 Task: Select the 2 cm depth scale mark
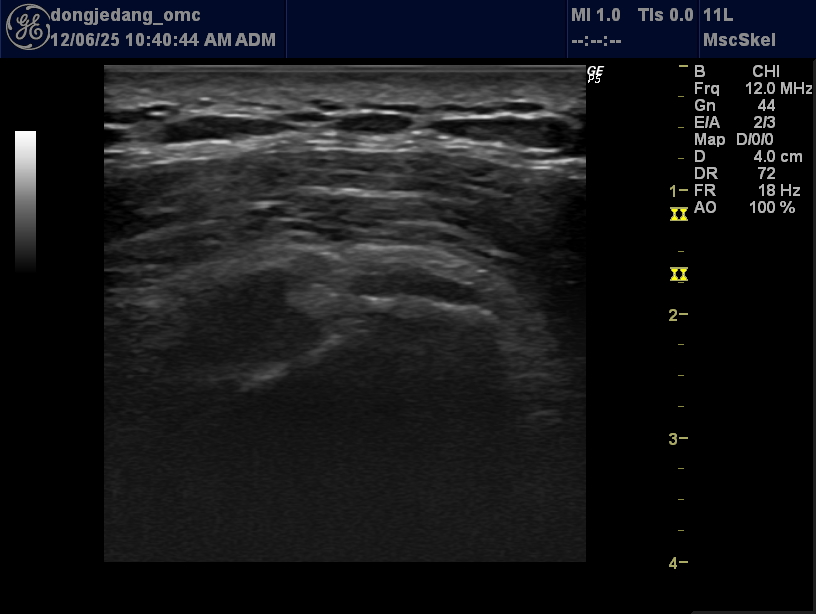(678, 315)
